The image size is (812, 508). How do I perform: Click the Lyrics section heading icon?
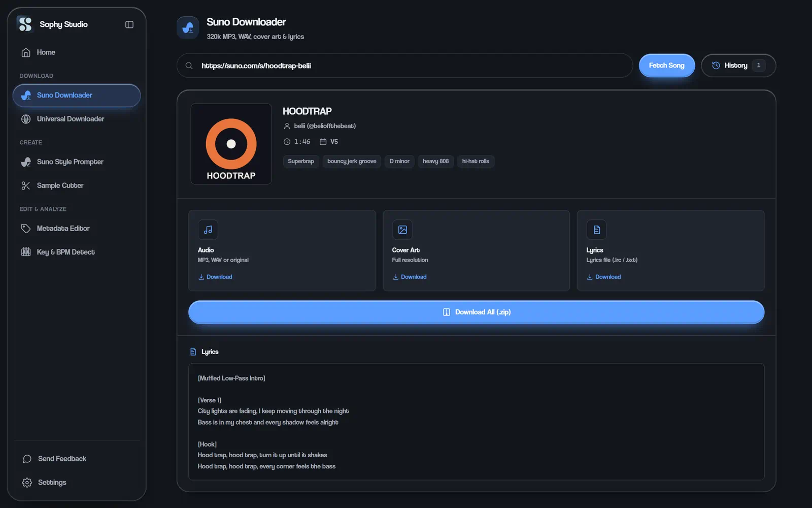(193, 352)
